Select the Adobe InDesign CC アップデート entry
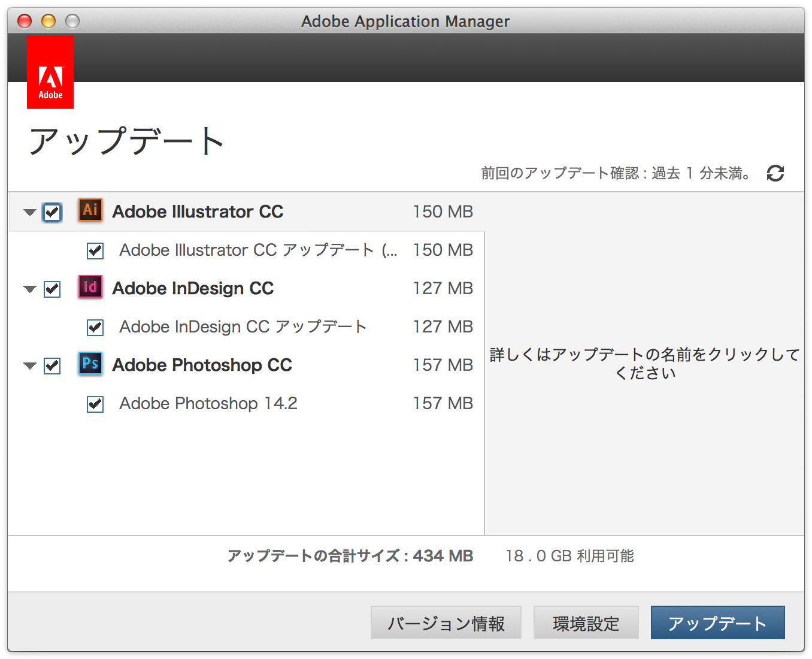Screen dimensions: 812x659 [x=243, y=327]
